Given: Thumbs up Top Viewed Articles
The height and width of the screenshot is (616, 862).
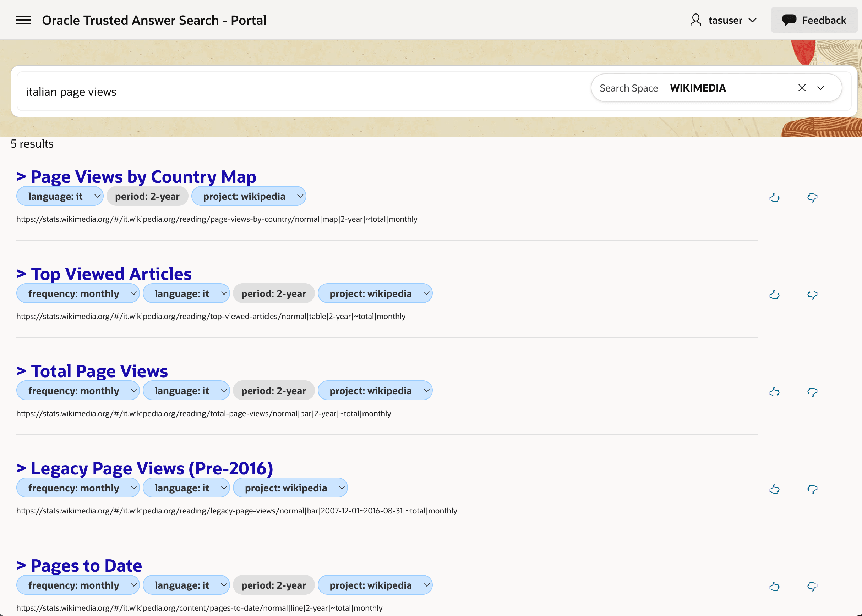Looking at the screenshot, I should 774,295.
